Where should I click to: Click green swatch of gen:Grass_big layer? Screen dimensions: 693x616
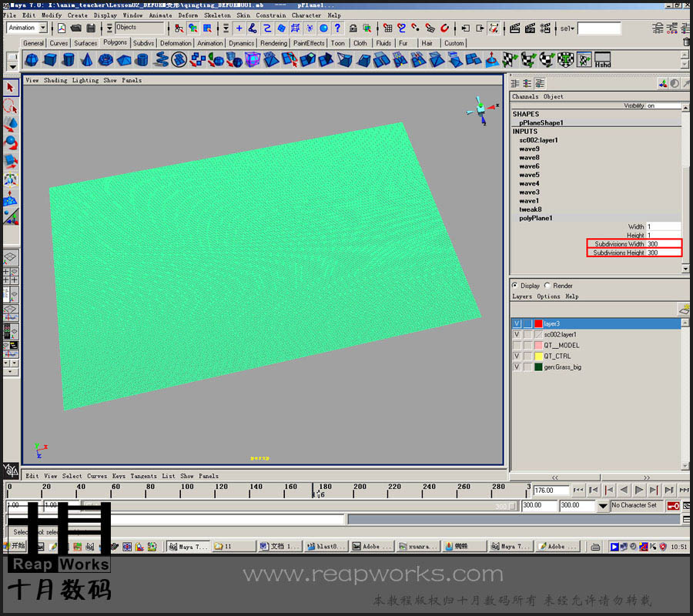pyautogui.click(x=538, y=367)
